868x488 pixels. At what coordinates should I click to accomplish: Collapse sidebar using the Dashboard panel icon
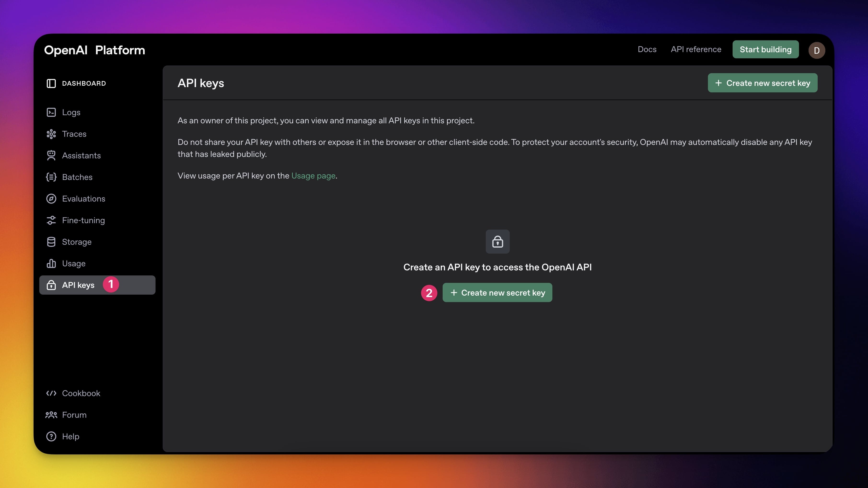(51, 83)
